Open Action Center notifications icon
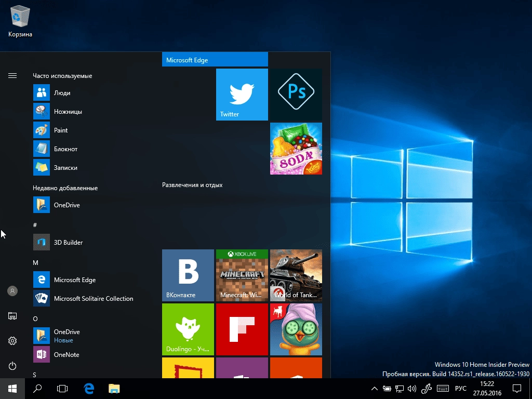Viewport: 532px width, 399px height. [x=517, y=389]
